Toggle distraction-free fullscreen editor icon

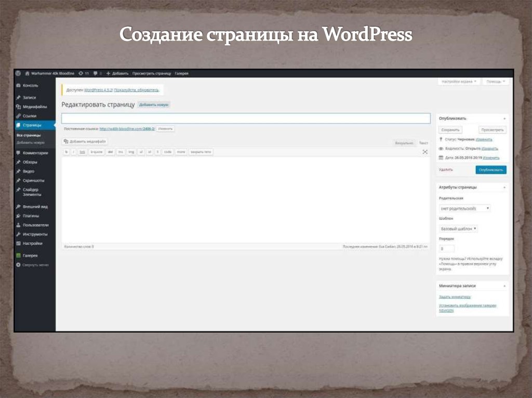(425, 152)
